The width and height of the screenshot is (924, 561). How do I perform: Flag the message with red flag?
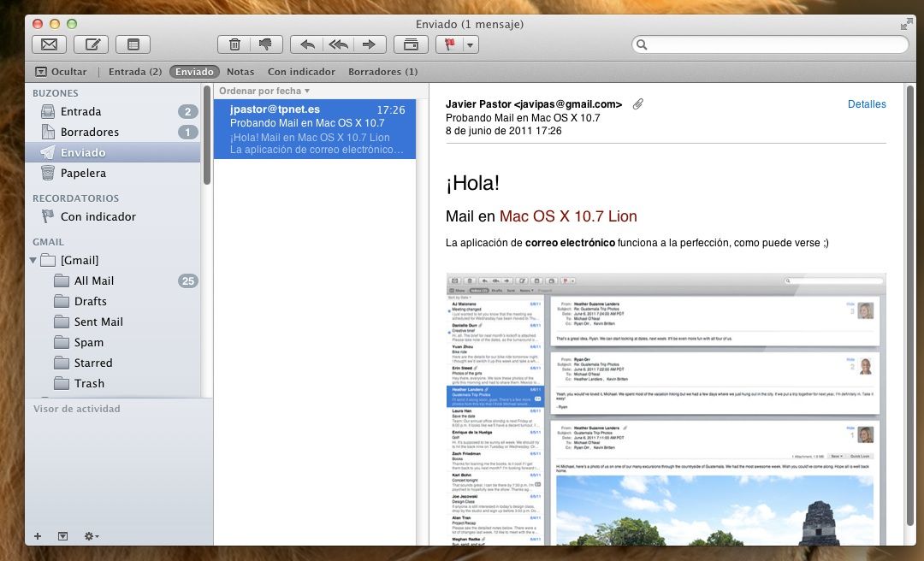(x=449, y=44)
